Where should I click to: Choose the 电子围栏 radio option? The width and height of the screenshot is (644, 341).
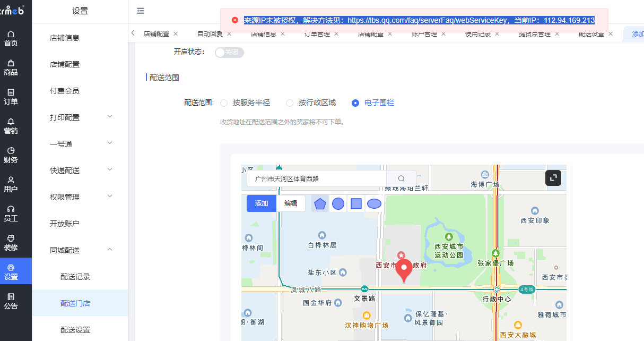pyautogui.click(x=355, y=103)
